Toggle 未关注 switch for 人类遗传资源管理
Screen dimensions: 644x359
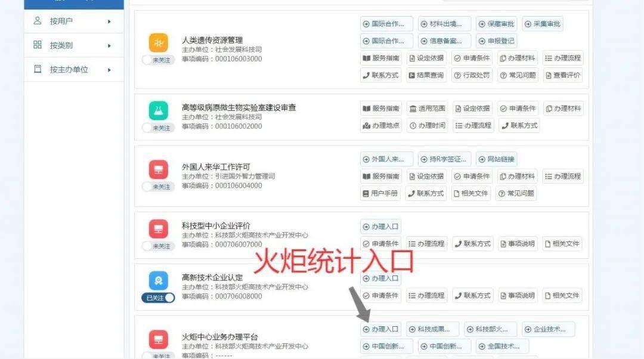pyautogui.click(x=158, y=60)
